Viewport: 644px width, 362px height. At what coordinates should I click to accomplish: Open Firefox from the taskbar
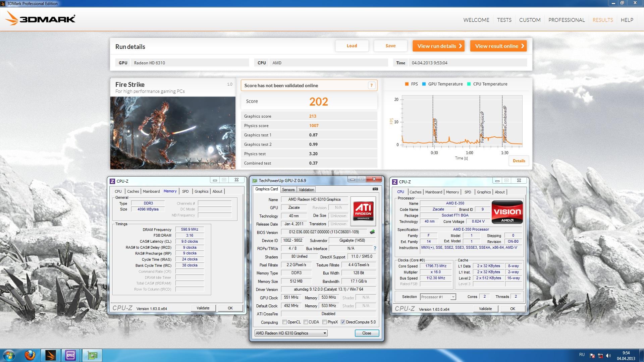[x=30, y=355]
